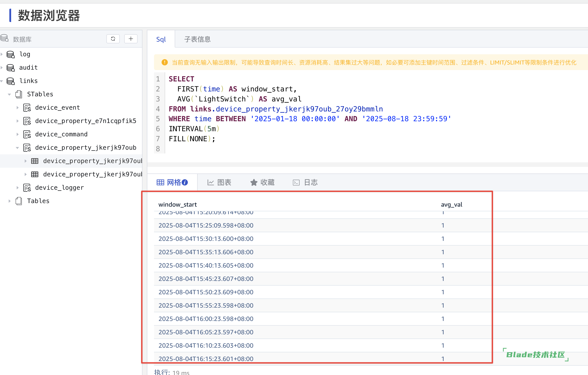Expand the audit database node
This screenshot has height=375, width=588.
(x=2, y=68)
